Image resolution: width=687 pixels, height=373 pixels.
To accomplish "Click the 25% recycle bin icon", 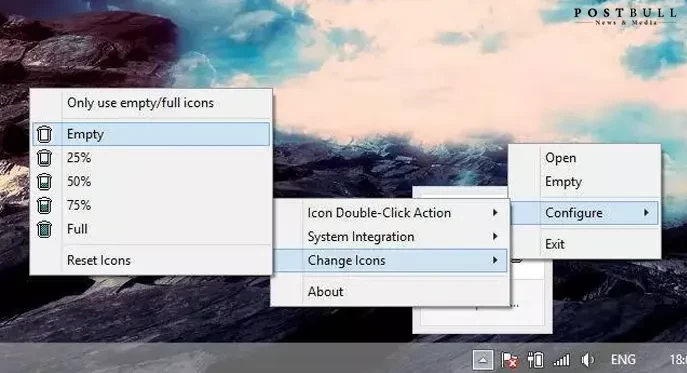I will [44, 158].
